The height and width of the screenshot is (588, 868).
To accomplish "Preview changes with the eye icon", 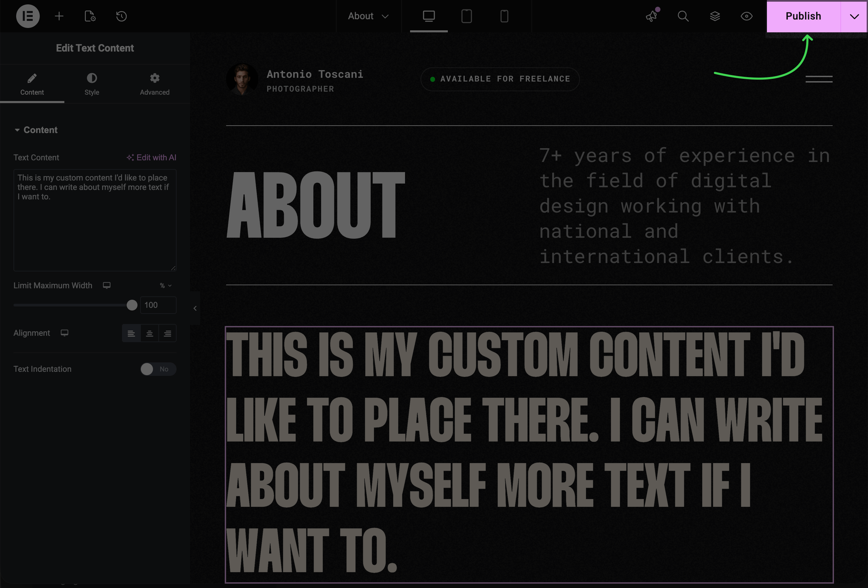I will pyautogui.click(x=746, y=16).
